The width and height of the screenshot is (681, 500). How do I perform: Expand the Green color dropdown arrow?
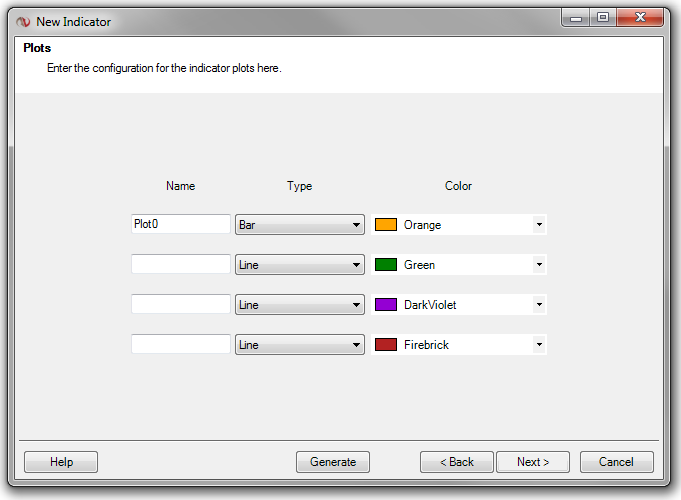pyautogui.click(x=539, y=265)
